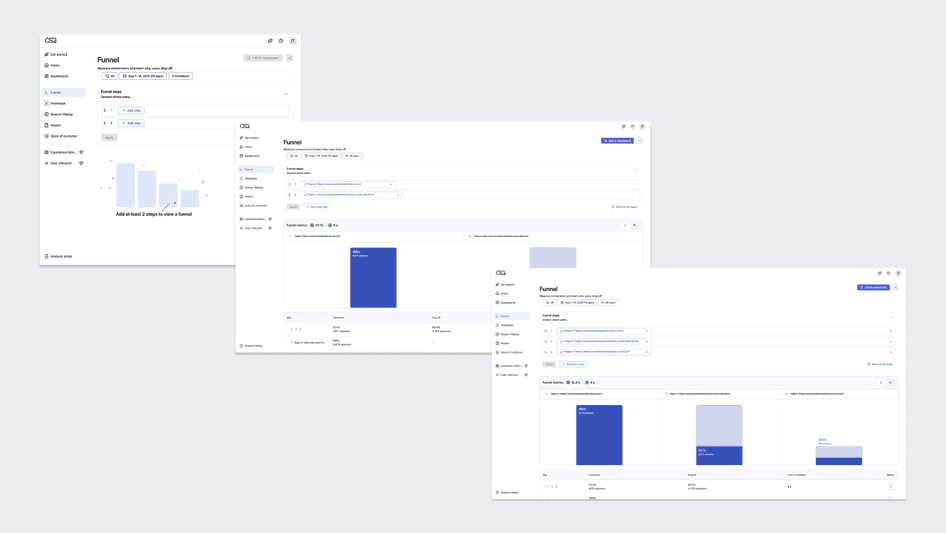The image size is (946, 533).
Task: Select Dashboards in the empty-funnel window sidebar
Action: click(x=59, y=76)
